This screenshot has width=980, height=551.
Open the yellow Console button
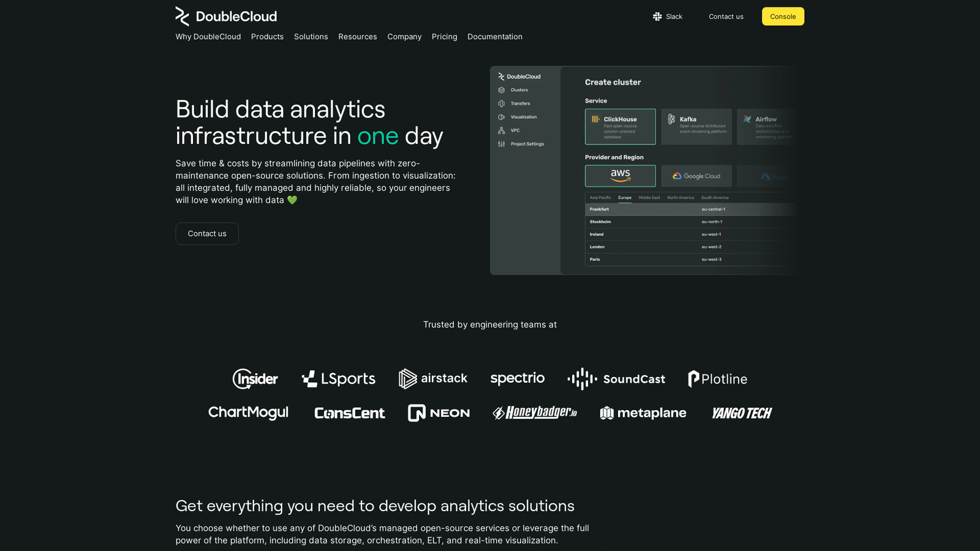point(783,17)
